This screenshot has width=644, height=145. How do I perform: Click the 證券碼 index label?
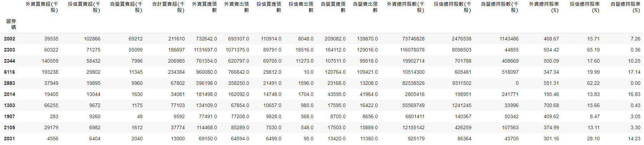(11, 24)
